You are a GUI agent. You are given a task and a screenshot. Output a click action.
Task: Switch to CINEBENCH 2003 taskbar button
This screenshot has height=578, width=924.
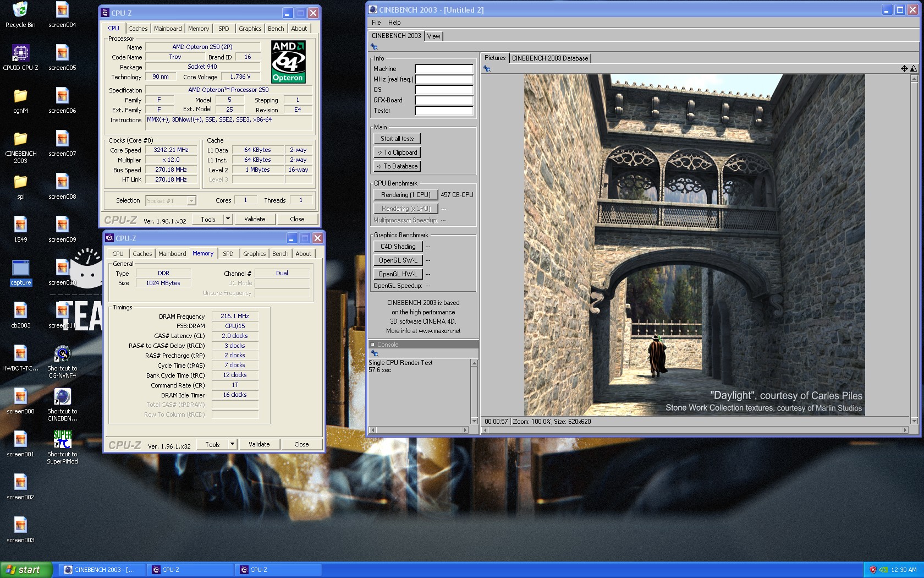[x=102, y=570]
